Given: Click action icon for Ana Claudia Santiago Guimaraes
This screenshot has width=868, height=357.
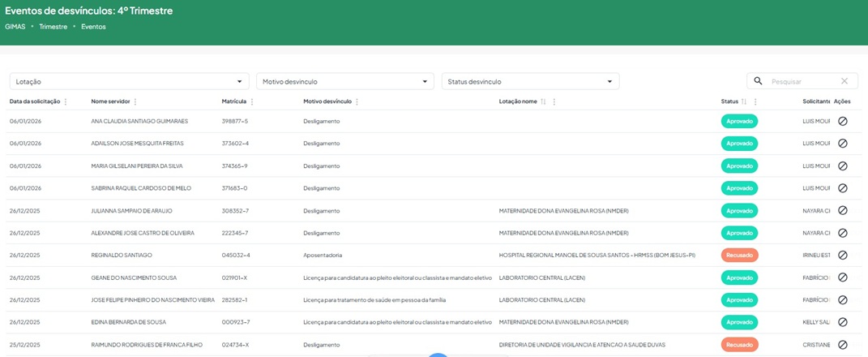Looking at the screenshot, I should pos(842,121).
